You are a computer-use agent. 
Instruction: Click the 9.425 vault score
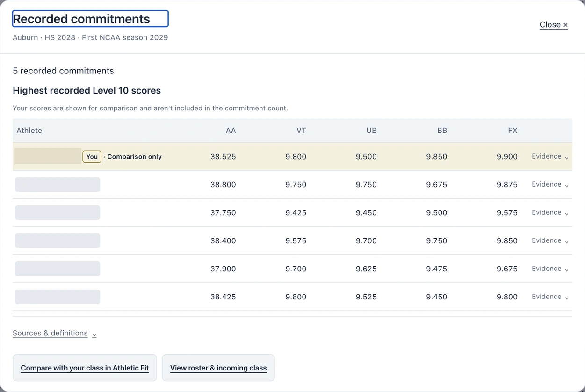[296, 213]
